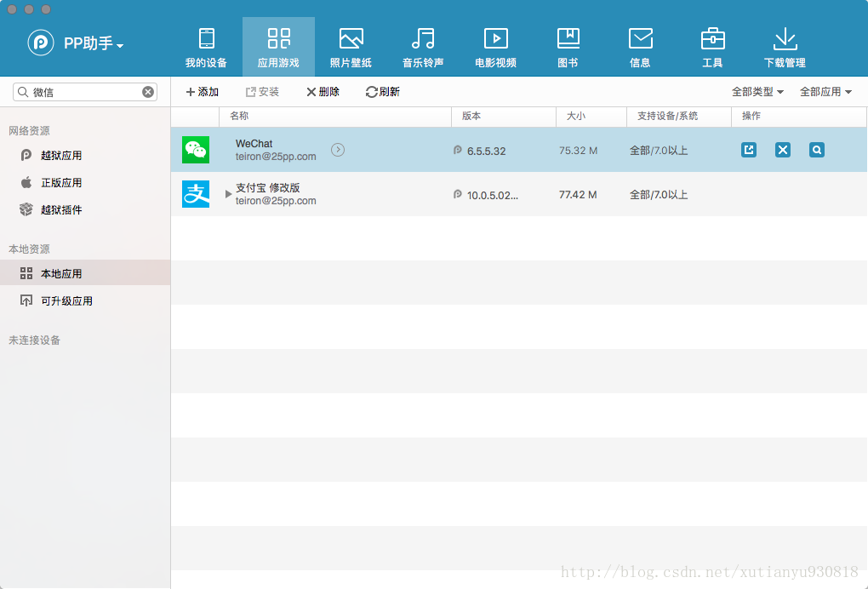The width and height of the screenshot is (868, 589).
Task: Select 本地应用 in the sidebar
Action: (85, 273)
